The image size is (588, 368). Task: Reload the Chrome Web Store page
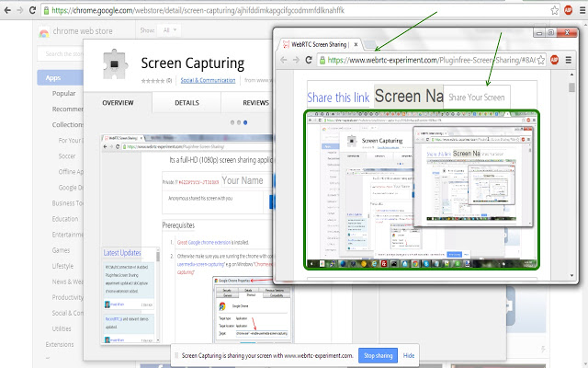pyautogui.click(x=33, y=10)
